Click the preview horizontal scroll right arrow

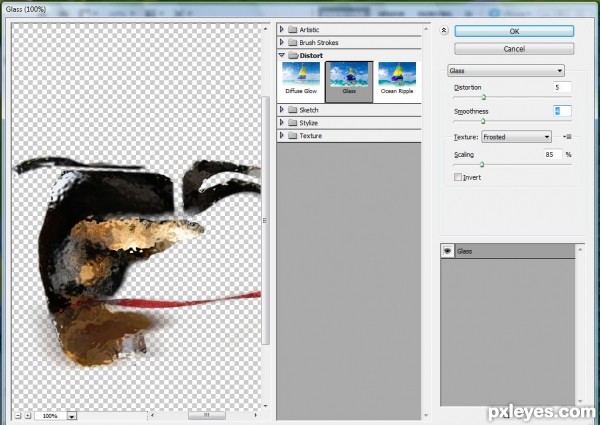pyautogui.click(x=256, y=415)
